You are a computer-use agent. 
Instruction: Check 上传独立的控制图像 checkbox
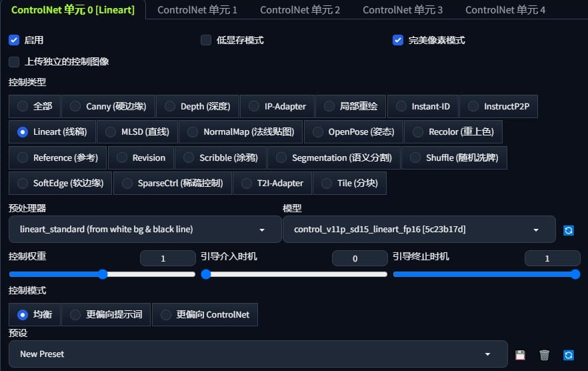[x=14, y=61]
